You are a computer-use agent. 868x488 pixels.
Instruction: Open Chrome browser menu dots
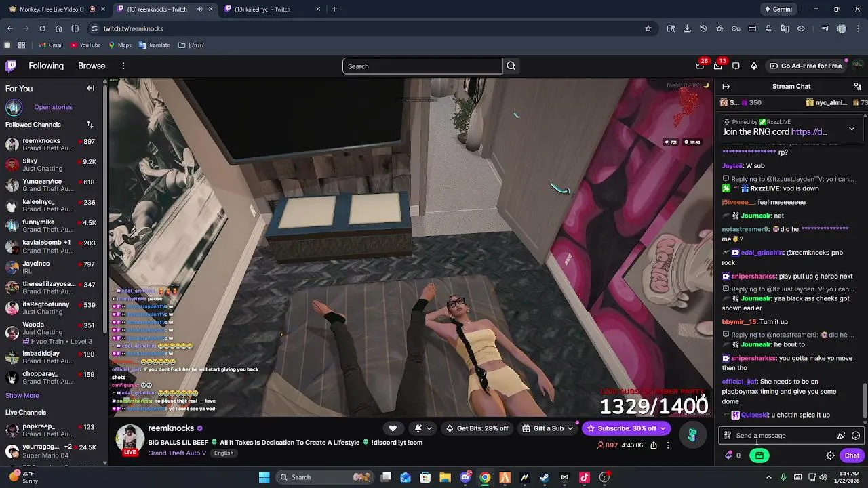pyautogui.click(x=858, y=28)
